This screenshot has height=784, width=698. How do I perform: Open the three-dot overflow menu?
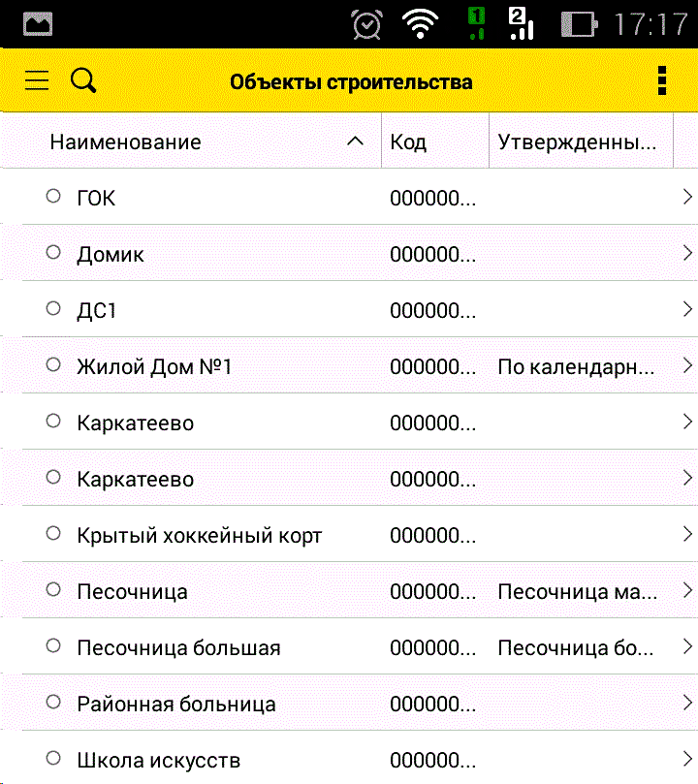(x=662, y=80)
